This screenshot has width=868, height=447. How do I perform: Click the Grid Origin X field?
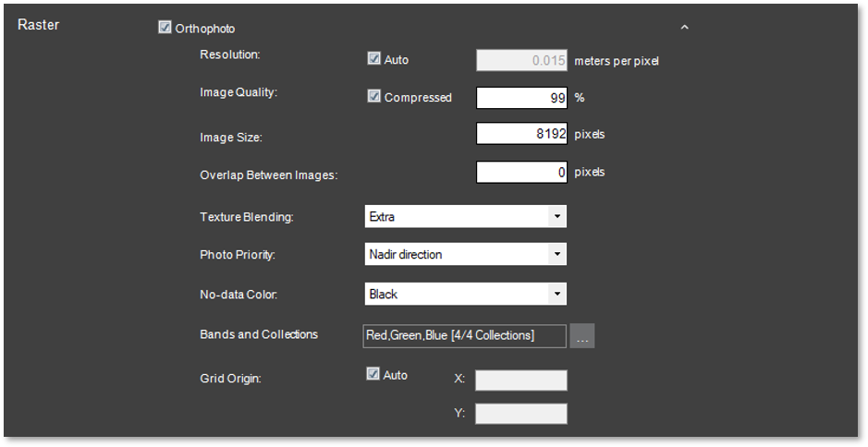click(x=521, y=381)
